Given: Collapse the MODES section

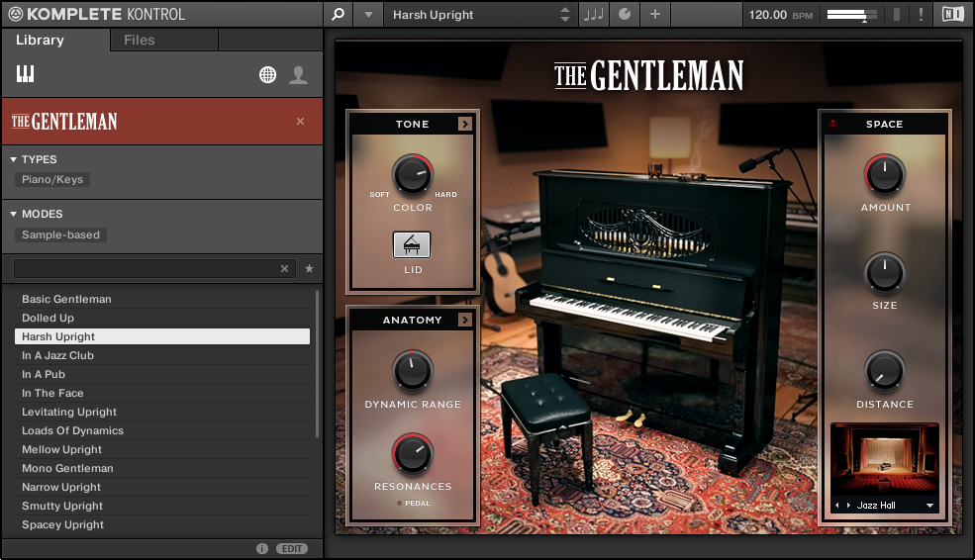Looking at the screenshot, I should (x=13, y=214).
